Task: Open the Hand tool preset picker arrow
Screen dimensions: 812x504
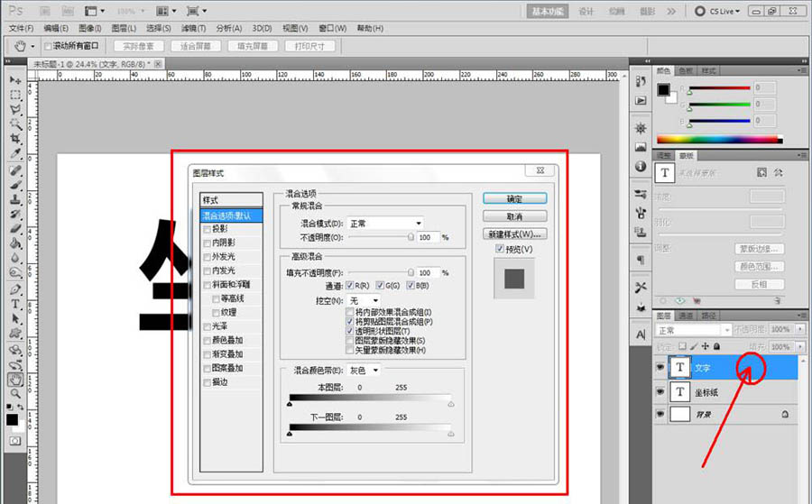Action: 32,47
